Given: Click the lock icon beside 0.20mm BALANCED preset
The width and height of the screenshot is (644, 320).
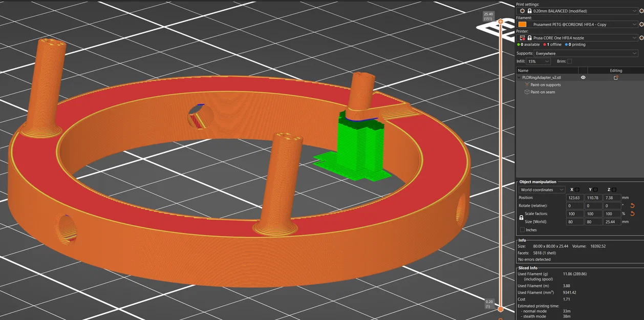Looking at the screenshot, I should 529,11.
